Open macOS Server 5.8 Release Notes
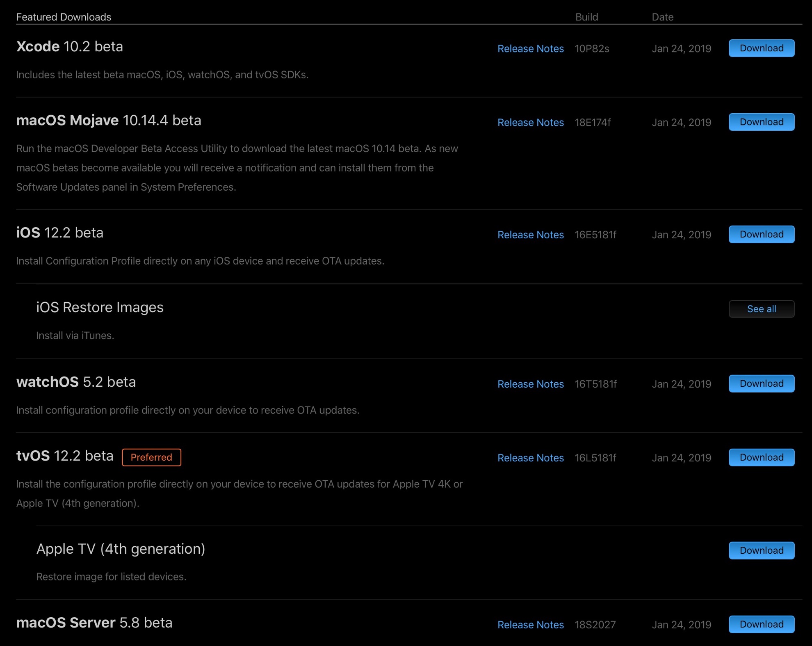 point(531,625)
